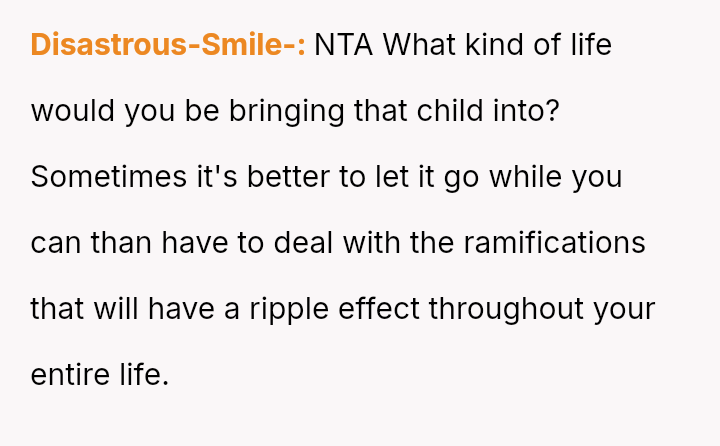Open the Disastrous-Smile- username profile link
The width and height of the screenshot is (720, 446).
point(168,45)
